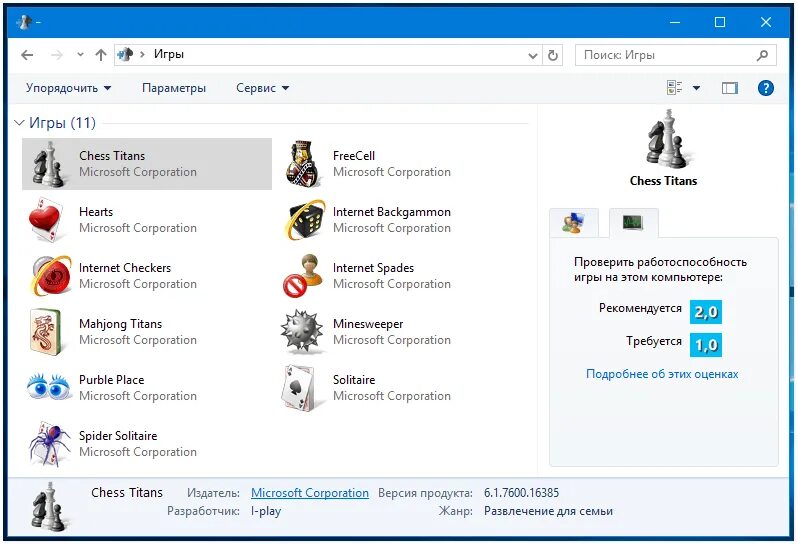Open the Microsoft Corporation publisher link
Viewport: 798px width, 545px height.
(310, 493)
